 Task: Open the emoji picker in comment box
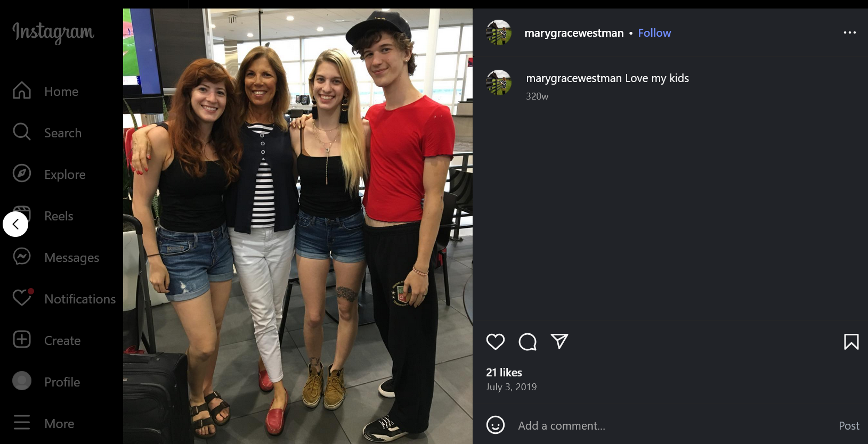tap(495, 425)
